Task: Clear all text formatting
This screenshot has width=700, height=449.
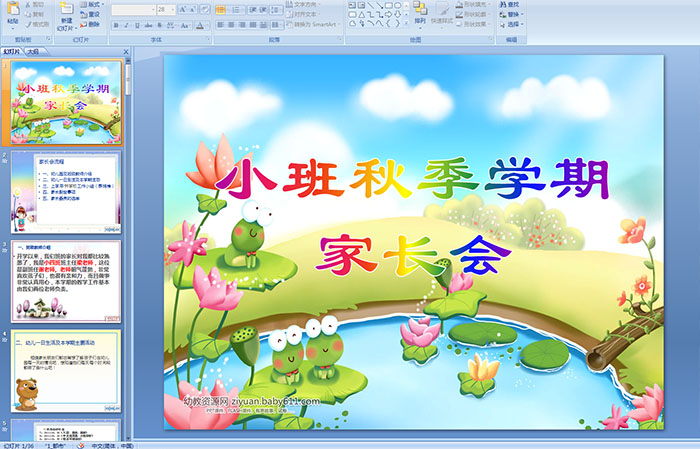Action: point(205,9)
